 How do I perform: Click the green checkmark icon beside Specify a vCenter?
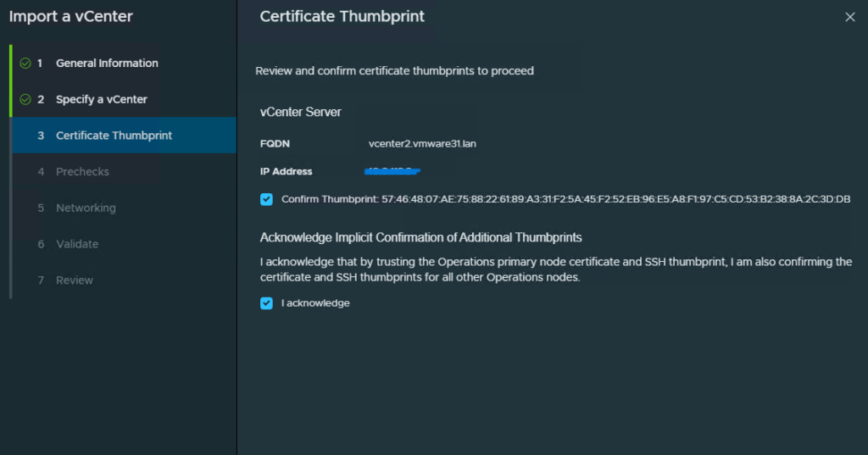[25, 99]
